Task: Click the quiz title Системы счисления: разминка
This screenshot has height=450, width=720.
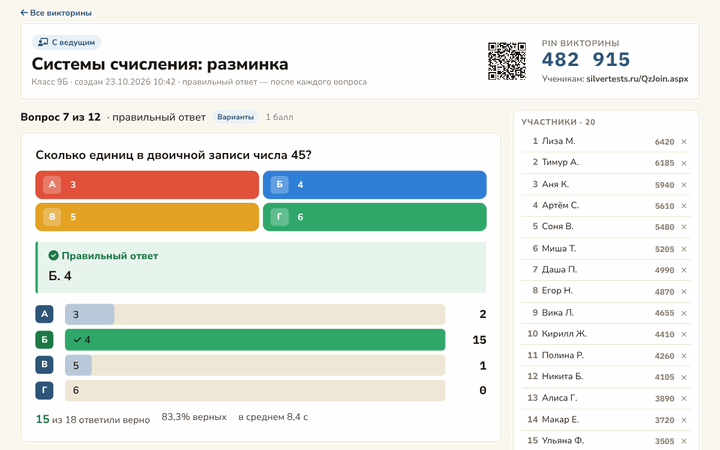Action: pyautogui.click(x=160, y=64)
